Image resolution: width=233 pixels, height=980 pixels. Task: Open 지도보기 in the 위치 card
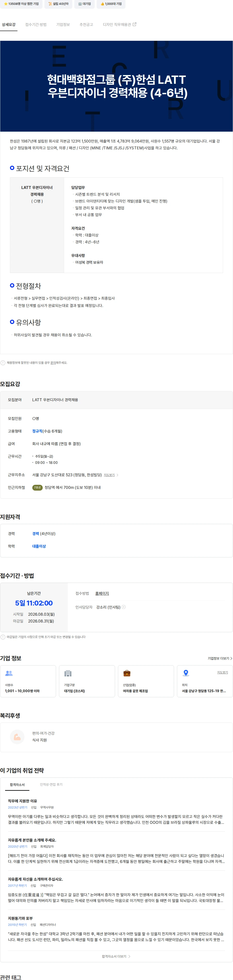pos(222,672)
